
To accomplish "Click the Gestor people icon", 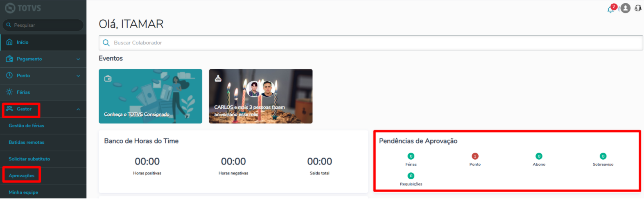I will tap(9, 109).
